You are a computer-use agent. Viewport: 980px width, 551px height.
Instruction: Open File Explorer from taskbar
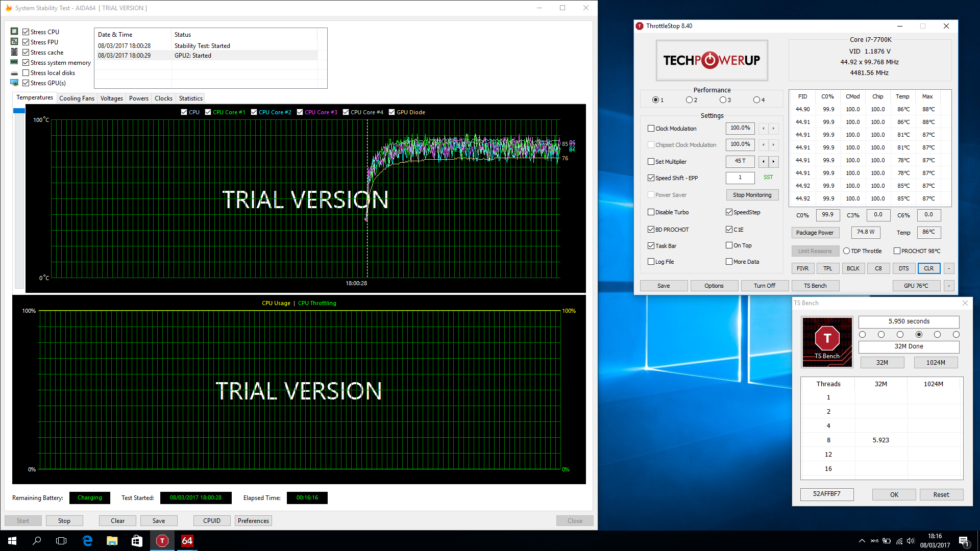pyautogui.click(x=112, y=541)
